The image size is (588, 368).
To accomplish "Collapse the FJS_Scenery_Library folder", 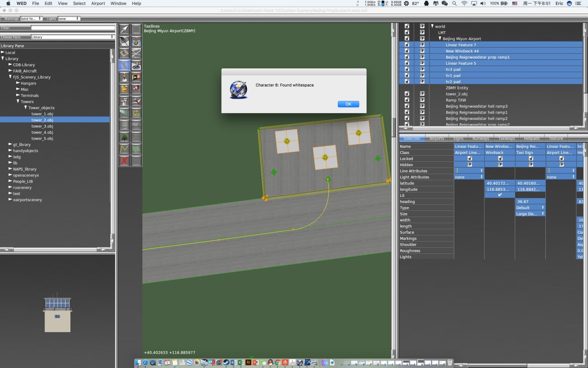I will pos(10,77).
